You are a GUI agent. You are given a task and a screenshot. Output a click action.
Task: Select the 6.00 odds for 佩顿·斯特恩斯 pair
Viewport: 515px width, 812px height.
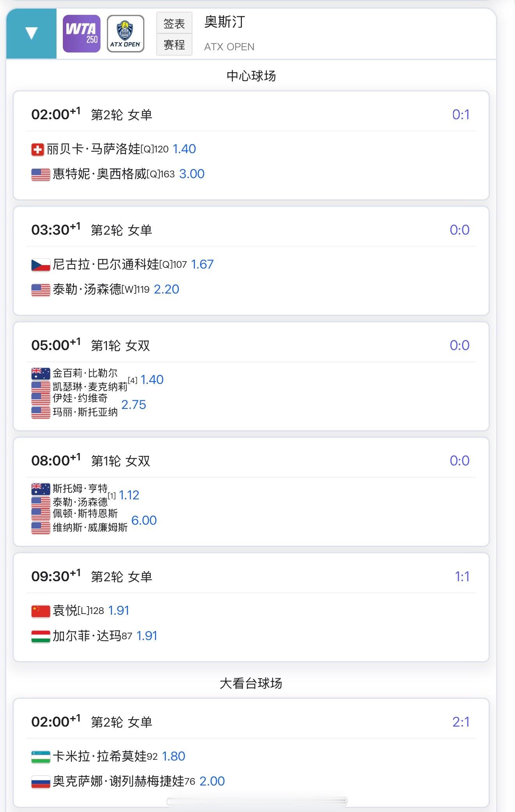[144, 520]
